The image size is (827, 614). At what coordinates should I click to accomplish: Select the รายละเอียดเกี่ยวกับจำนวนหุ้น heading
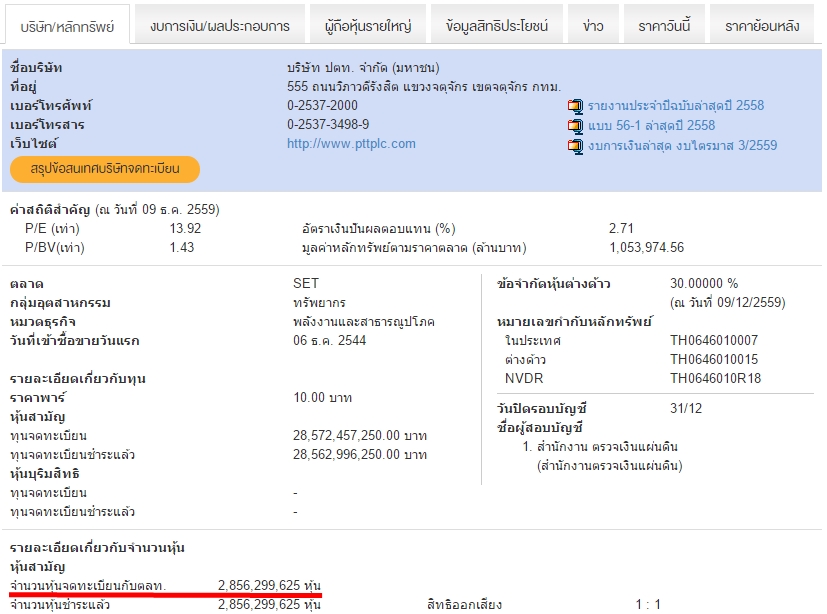tap(97, 548)
